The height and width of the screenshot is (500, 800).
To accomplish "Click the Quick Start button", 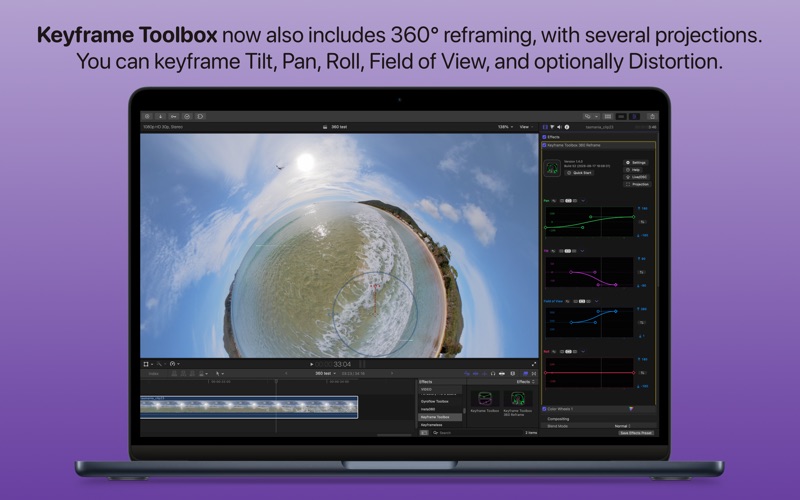I will tap(579, 173).
